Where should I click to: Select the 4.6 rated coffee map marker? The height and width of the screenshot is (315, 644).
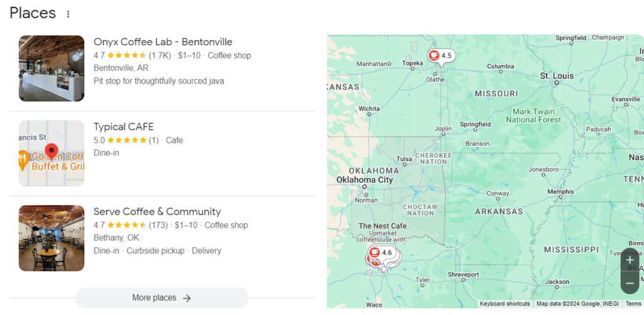(380, 253)
